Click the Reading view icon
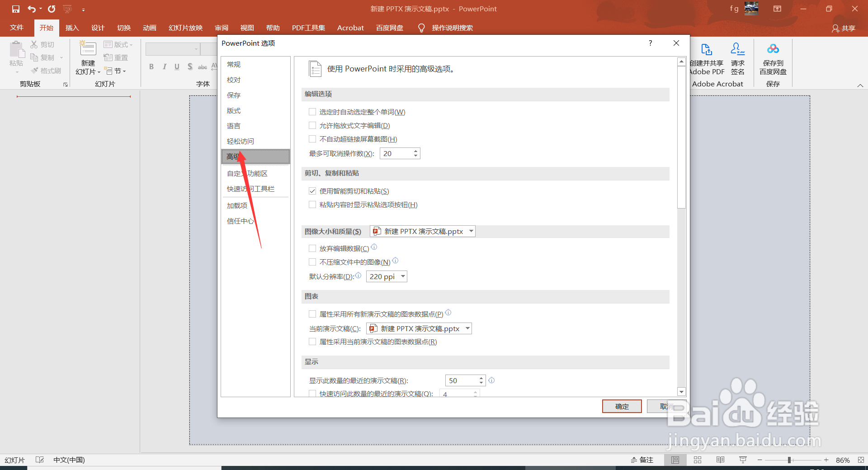The width and height of the screenshot is (868, 470). click(x=720, y=460)
